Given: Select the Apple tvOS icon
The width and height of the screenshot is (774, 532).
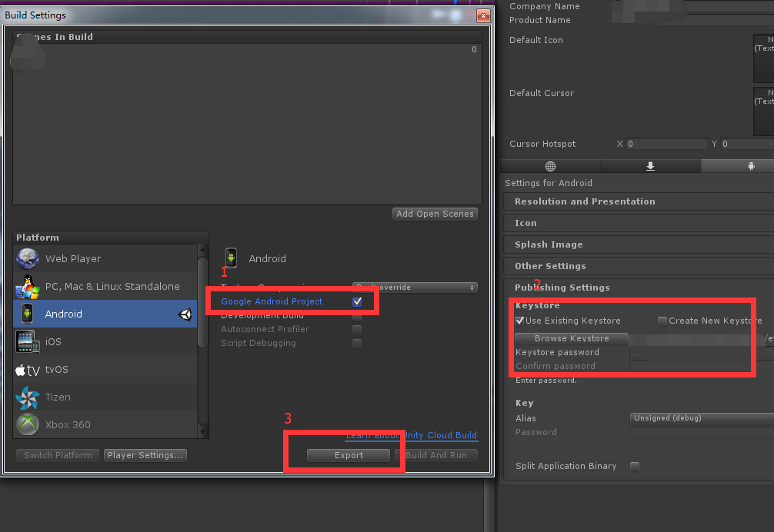Looking at the screenshot, I should 27,370.
